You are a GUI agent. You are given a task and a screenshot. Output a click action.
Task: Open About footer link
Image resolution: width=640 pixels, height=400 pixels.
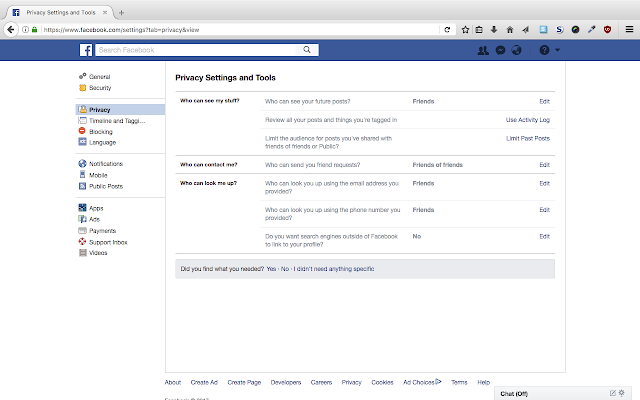[173, 382]
